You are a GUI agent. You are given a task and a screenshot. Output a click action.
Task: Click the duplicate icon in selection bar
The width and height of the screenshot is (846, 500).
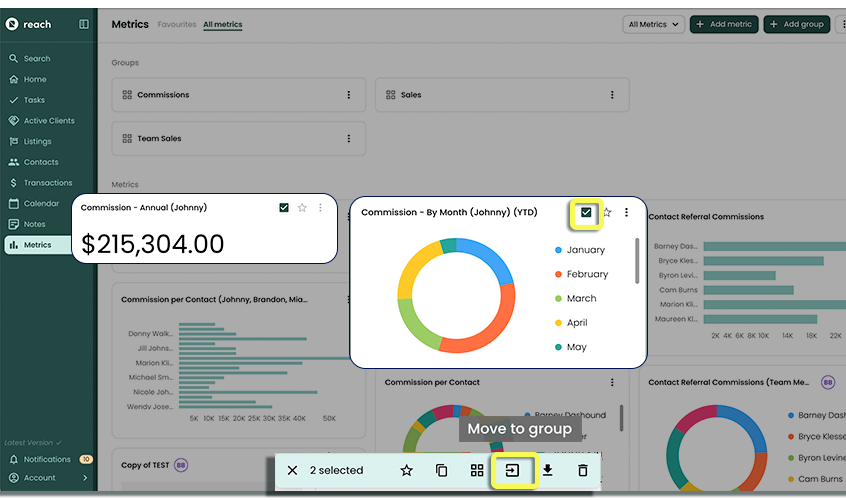click(x=441, y=470)
